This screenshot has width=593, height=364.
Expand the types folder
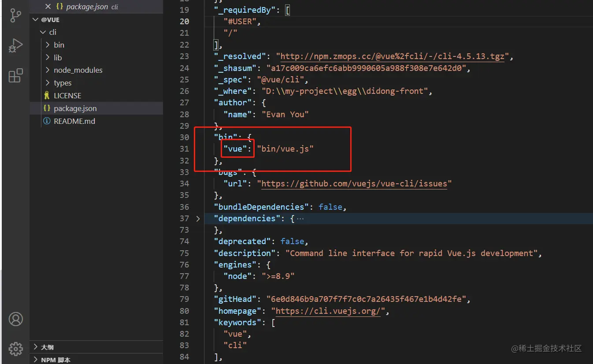click(x=48, y=83)
